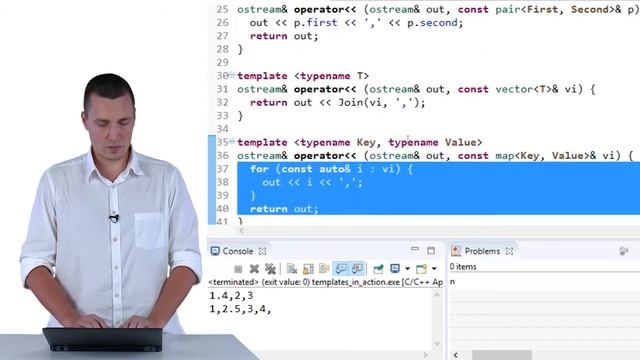
Task: Click 'p.second' on line 26
Action: (x=432, y=23)
